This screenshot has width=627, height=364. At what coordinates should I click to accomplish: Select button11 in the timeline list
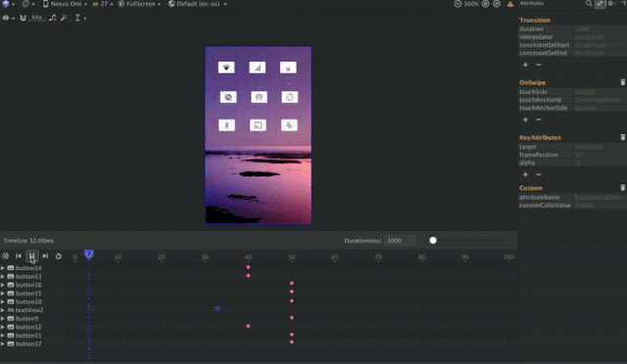point(28,336)
